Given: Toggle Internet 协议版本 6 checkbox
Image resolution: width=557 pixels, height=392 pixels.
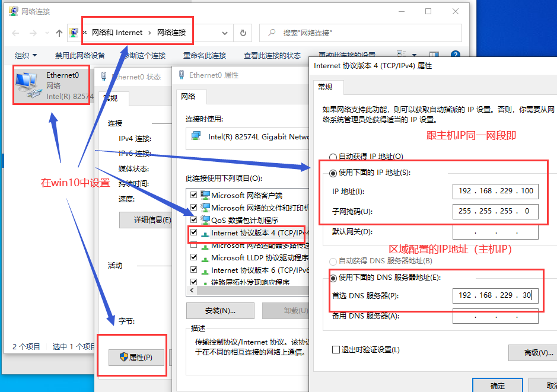Looking at the screenshot, I should pos(193,269).
